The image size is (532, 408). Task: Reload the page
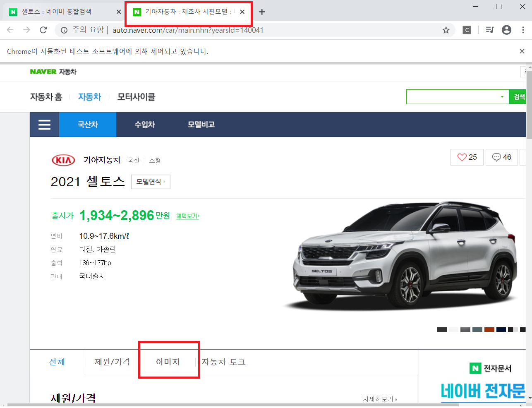[x=43, y=30]
